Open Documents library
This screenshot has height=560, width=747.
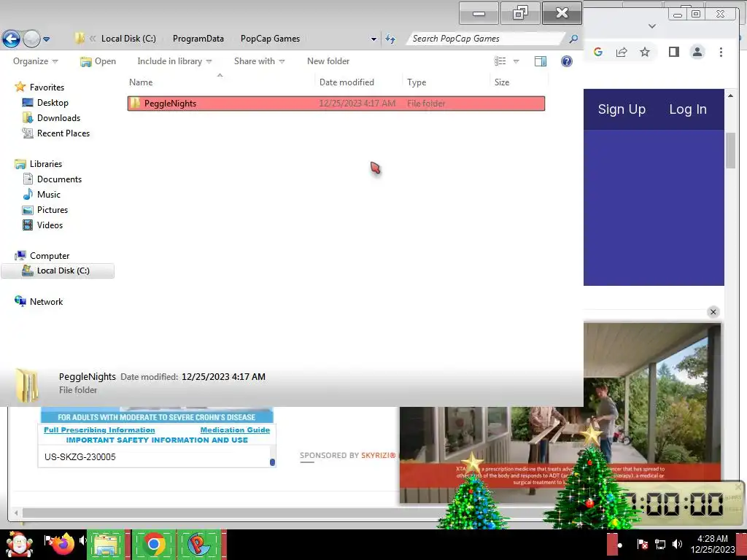[x=59, y=179]
